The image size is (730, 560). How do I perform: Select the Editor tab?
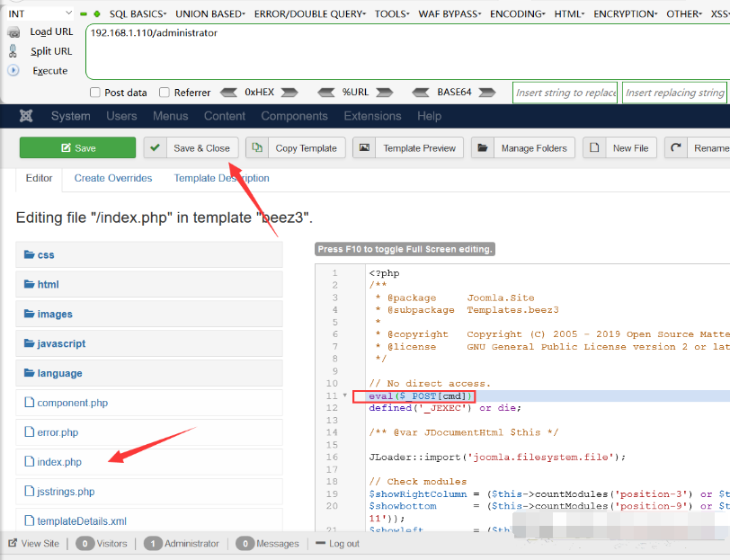[40, 178]
